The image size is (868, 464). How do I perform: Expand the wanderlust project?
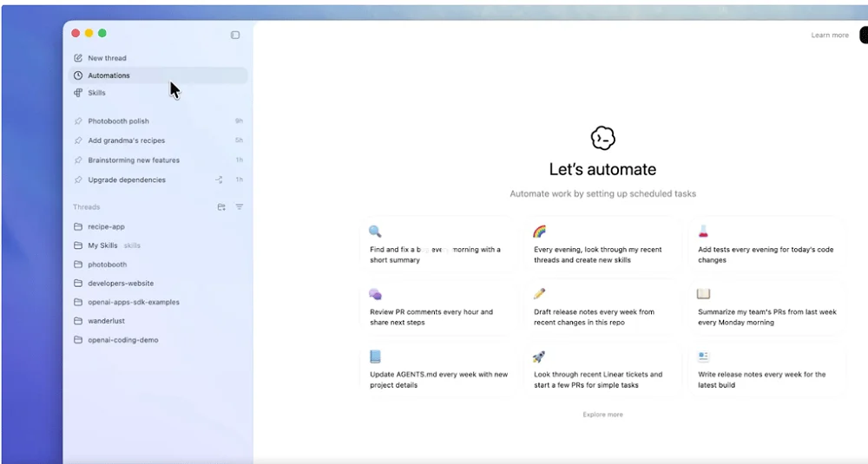point(158,321)
